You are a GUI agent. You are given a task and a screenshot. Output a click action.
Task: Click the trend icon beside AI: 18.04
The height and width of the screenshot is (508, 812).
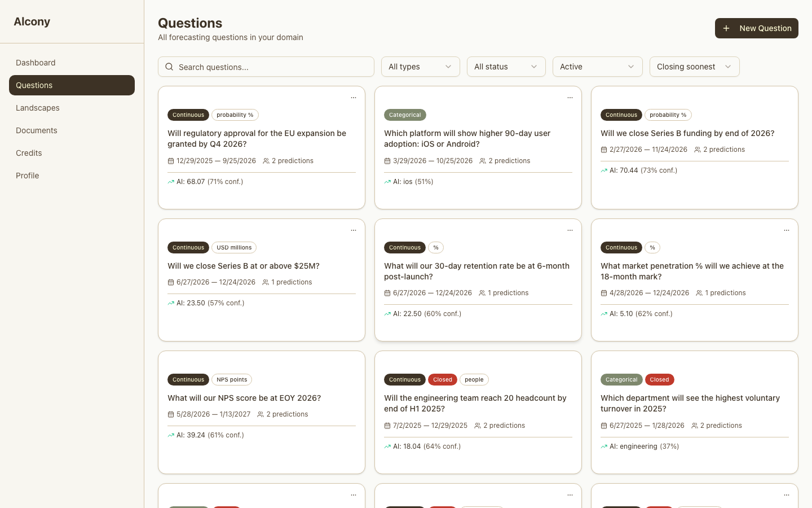[387, 446]
